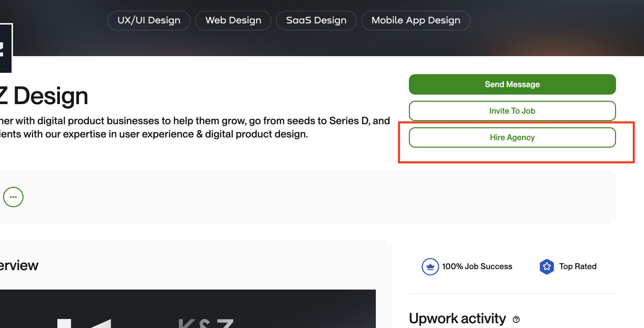Click the Top Rated star badge icon
The height and width of the screenshot is (328, 644).
click(547, 266)
